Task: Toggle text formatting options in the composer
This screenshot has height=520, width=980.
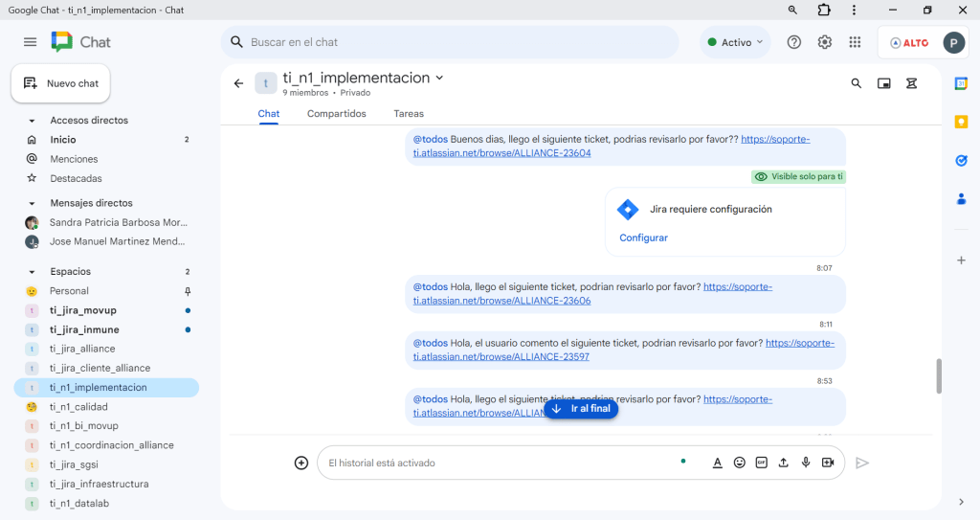Action: (x=717, y=463)
